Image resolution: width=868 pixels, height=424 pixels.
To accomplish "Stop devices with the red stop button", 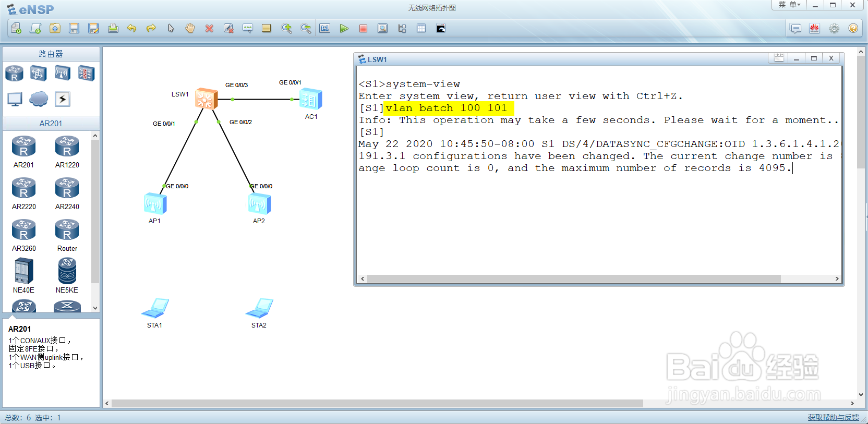I will (x=363, y=28).
